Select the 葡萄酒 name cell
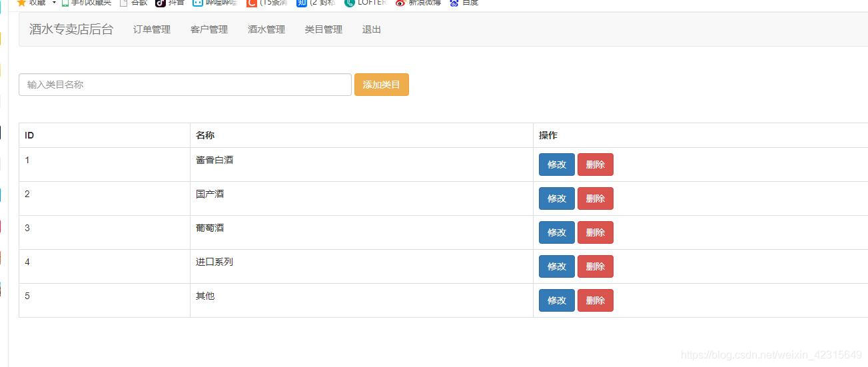The image size is (868, 367). point(362,232)
